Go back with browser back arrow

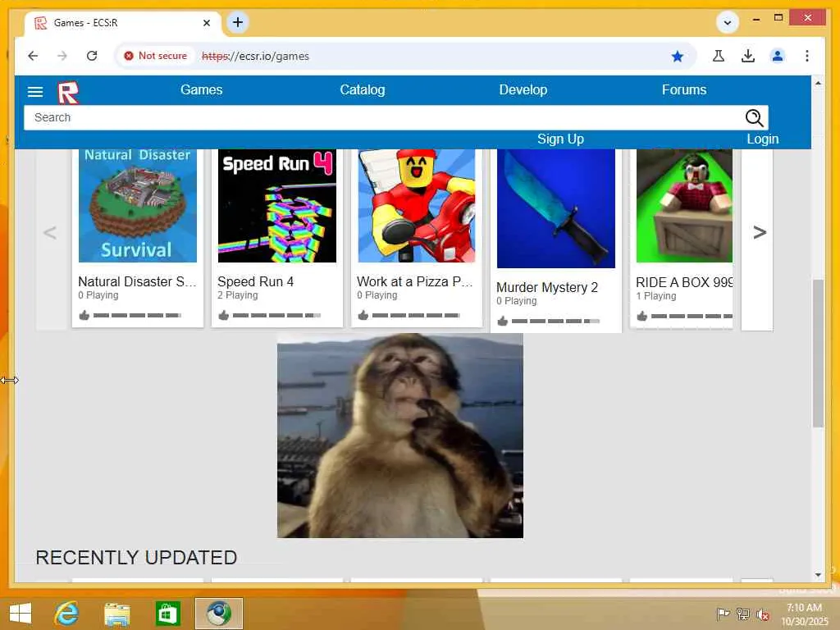[x=33, y=56]
